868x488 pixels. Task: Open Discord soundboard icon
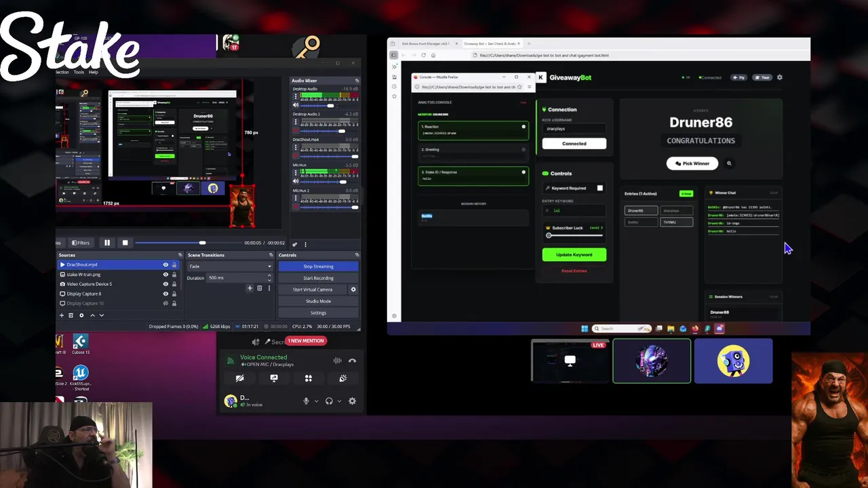click(343, 378)
